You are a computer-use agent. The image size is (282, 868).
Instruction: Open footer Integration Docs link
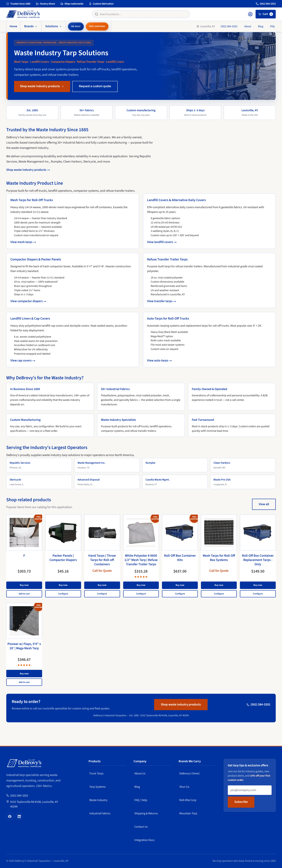tap(144, 840)
